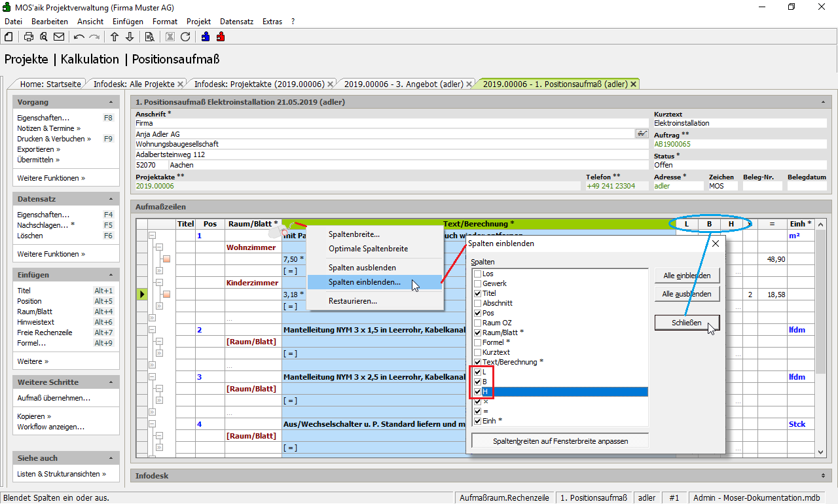
Task: Collapse the tree node of position 1
Action: click(153, 236)
